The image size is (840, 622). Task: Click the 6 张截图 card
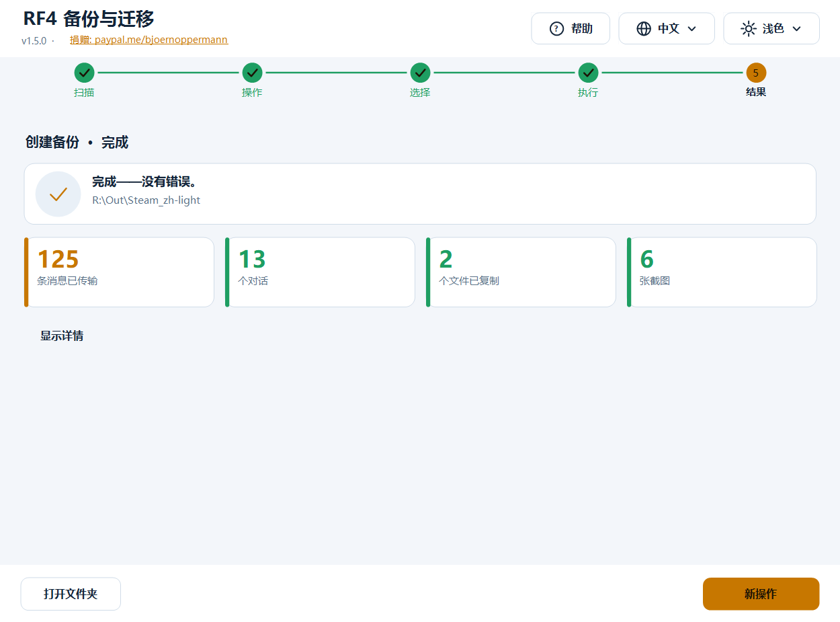pos(722,272)
